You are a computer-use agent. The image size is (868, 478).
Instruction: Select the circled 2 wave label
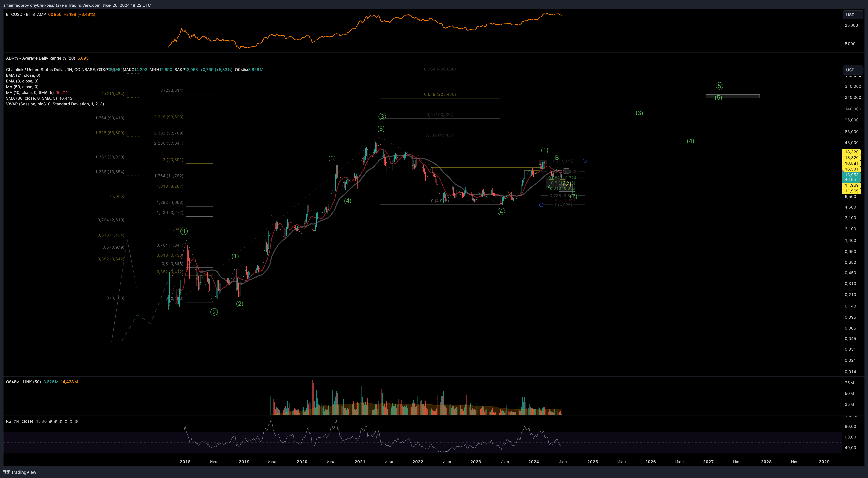click(x=214, y=312)
